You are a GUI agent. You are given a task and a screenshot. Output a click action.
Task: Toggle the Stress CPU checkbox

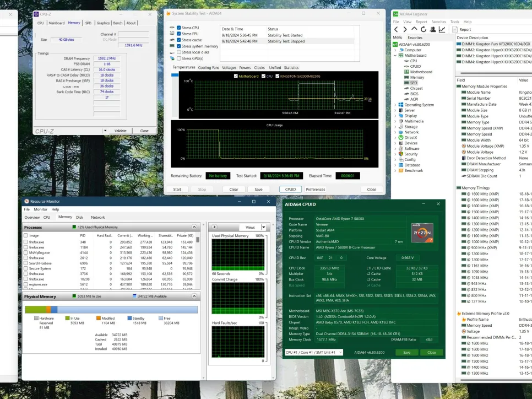(179, 28)
